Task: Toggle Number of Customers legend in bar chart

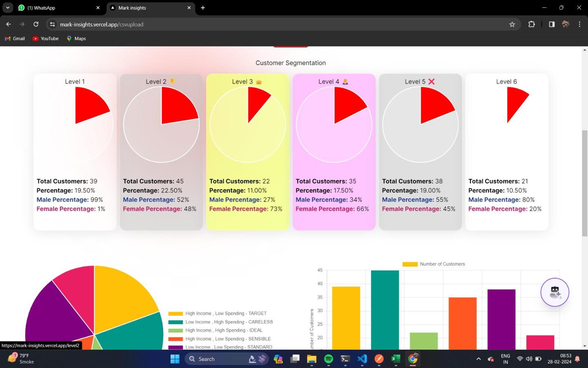Action: pos(434,264)
